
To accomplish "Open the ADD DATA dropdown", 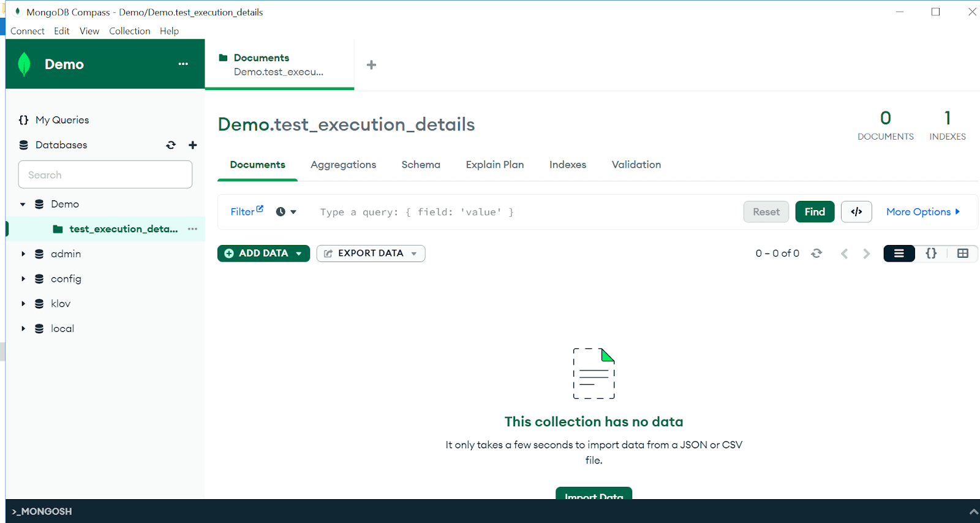I will tap(263, 254).
